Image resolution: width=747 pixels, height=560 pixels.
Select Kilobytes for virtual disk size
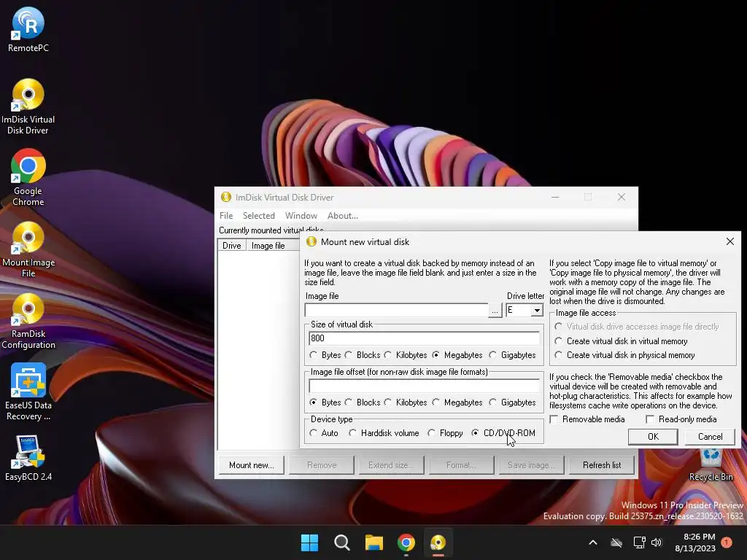point(406,355)
